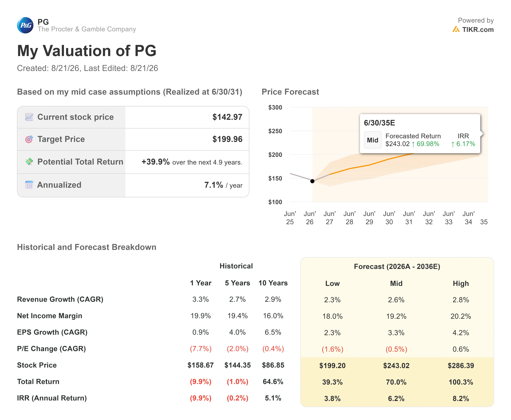Click the green 6.17% IRR value
Image resolution: width=511 pixels, height=420 pixels.
coord(463,144)
